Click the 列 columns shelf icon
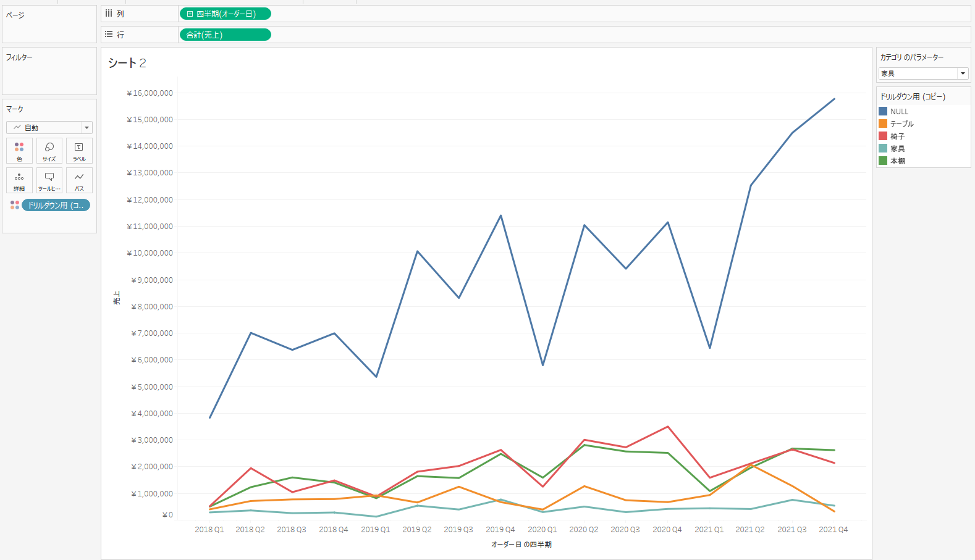The height and width of the screenshot is (560, 975). point(109,14)
